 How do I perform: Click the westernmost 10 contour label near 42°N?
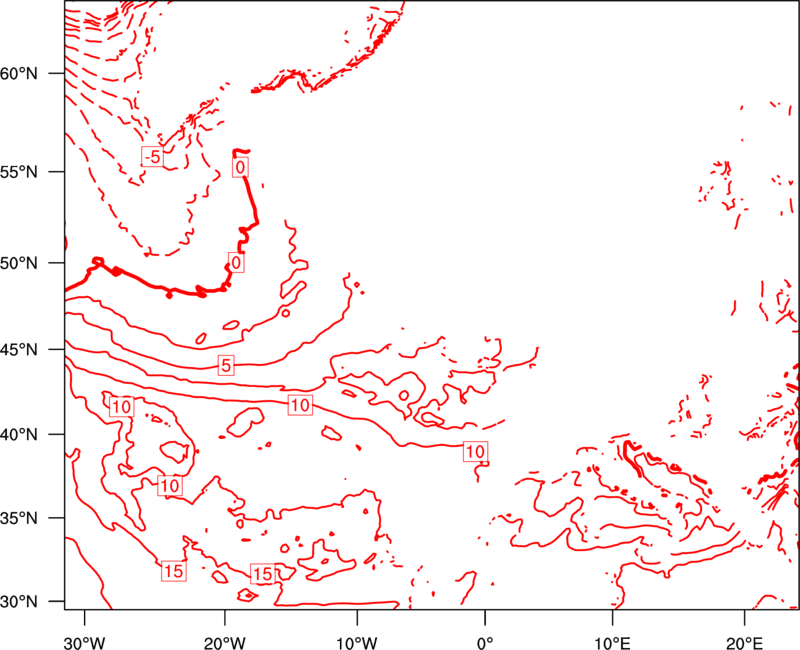121,407
